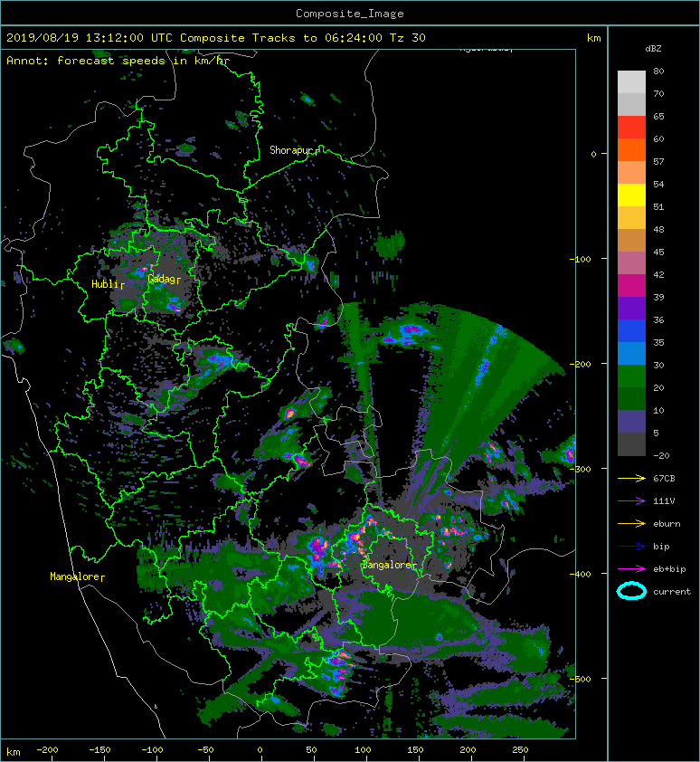Click the 80 value on dBZ scale
The height and width of the screenshot is (762, 700).
click(658, 71)
